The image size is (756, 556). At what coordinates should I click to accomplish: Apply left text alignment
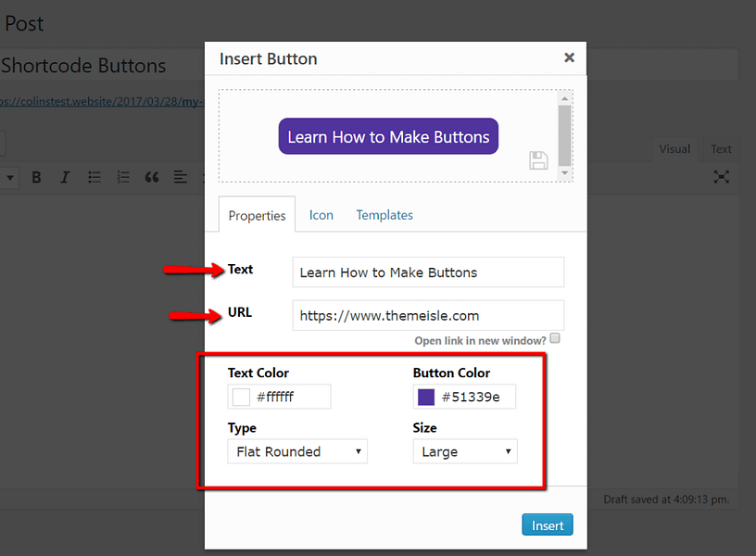pyautogui.click(x=180, y=177)
